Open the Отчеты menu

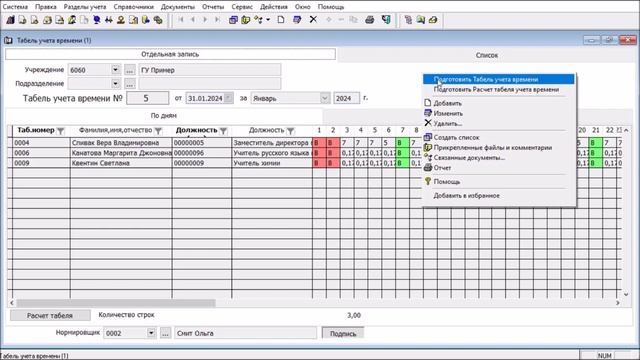tap(213, 7)
